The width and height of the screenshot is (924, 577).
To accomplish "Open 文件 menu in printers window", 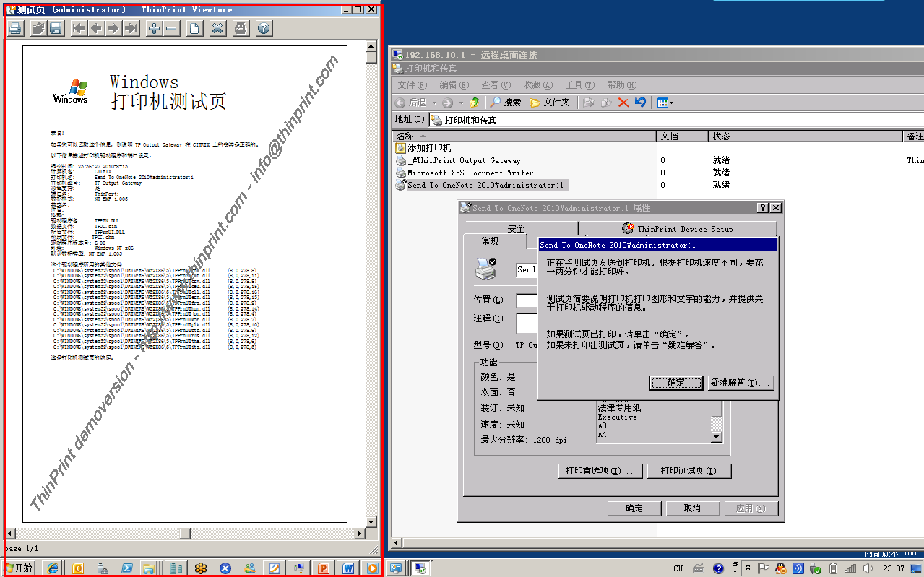I will [x=412, y=85].
